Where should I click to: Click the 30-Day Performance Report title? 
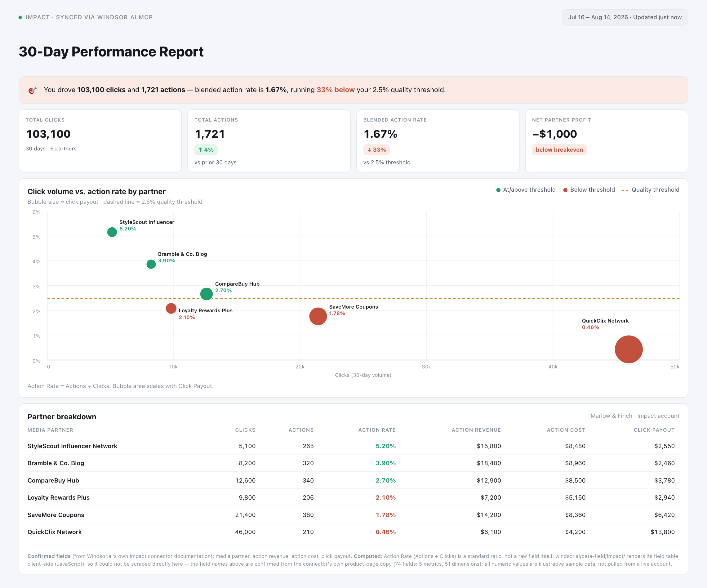(111, 51)
